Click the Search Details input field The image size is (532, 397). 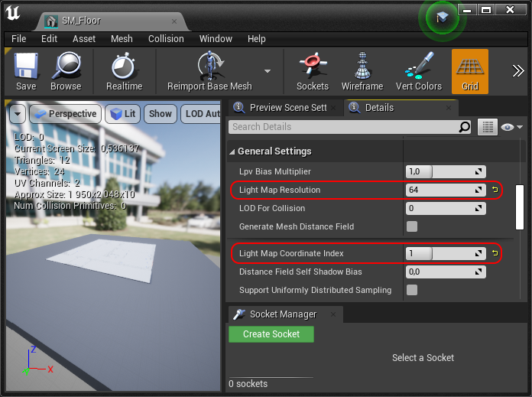click(x=344, y=127)
